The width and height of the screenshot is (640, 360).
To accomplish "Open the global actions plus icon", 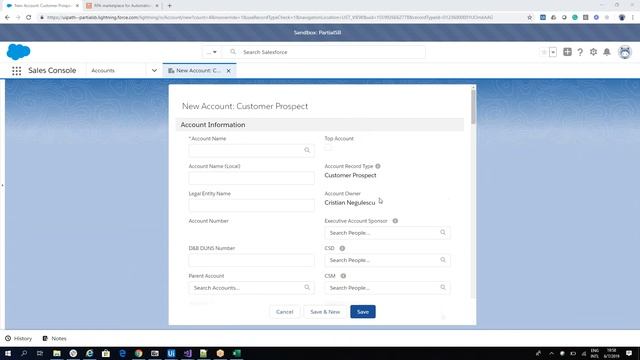I will pos(567,52).
